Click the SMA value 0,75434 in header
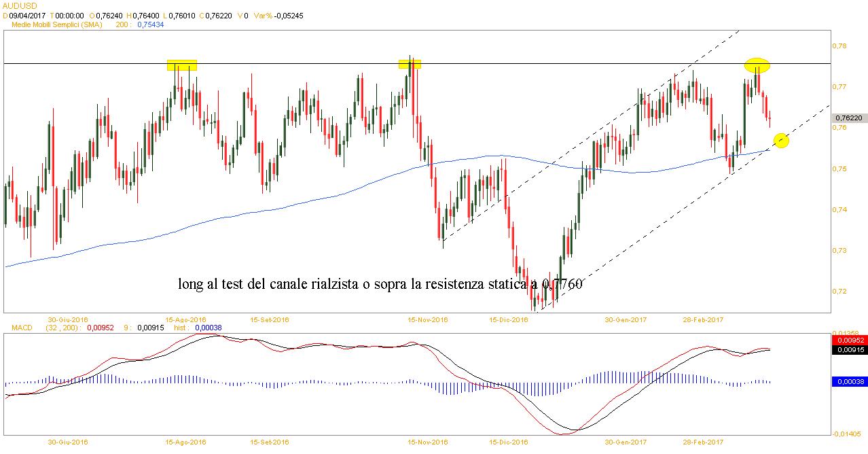 150,24
